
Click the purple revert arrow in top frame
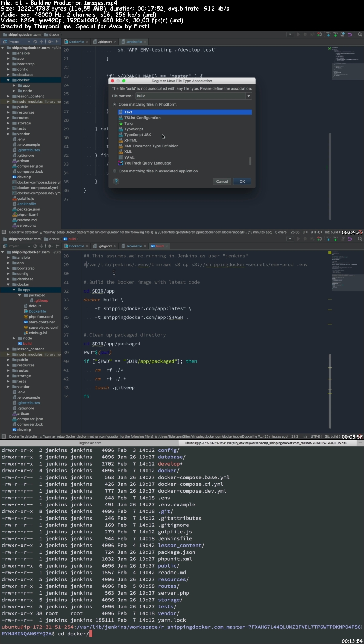(x=350, y=34)
